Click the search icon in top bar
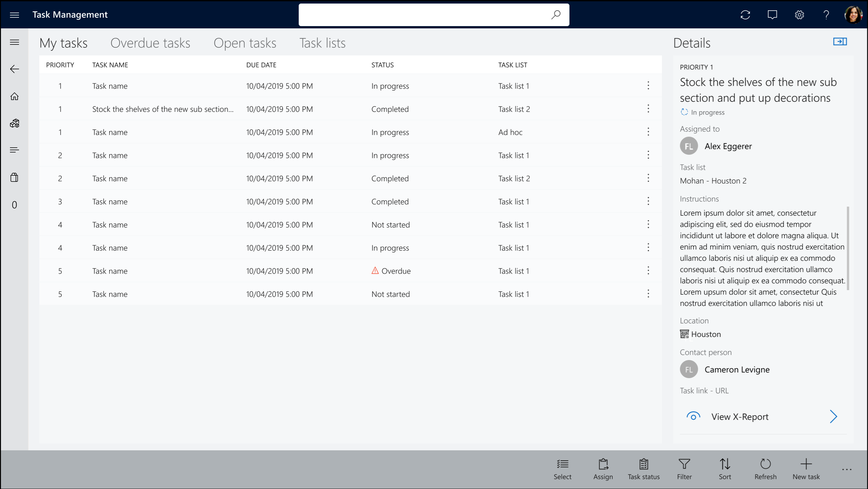 [554, 14]
